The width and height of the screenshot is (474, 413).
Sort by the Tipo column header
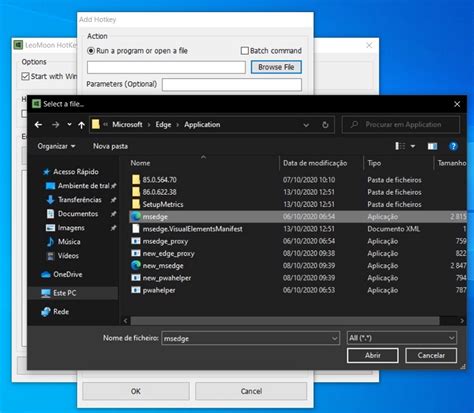tap(374, 163)
